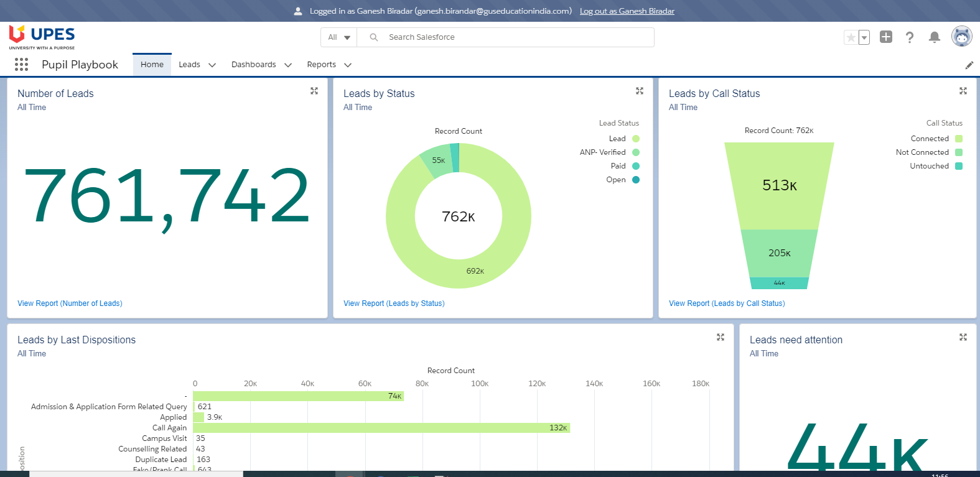
Task: Expand the favorites list dropdown arrow
Action: pos(864,37)
